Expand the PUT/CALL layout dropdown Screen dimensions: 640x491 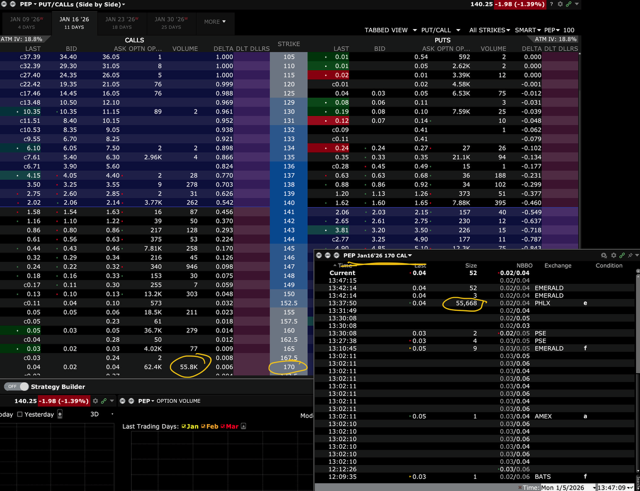click(x=440, y=30)
